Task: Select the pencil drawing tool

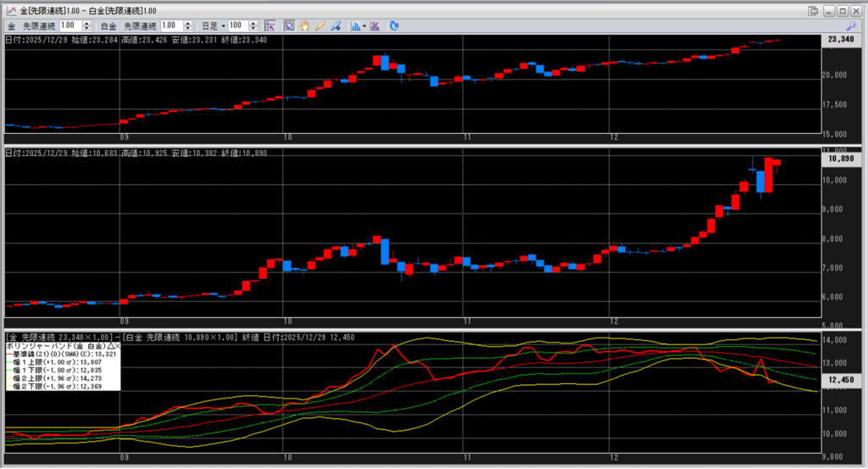Action: 320,26
